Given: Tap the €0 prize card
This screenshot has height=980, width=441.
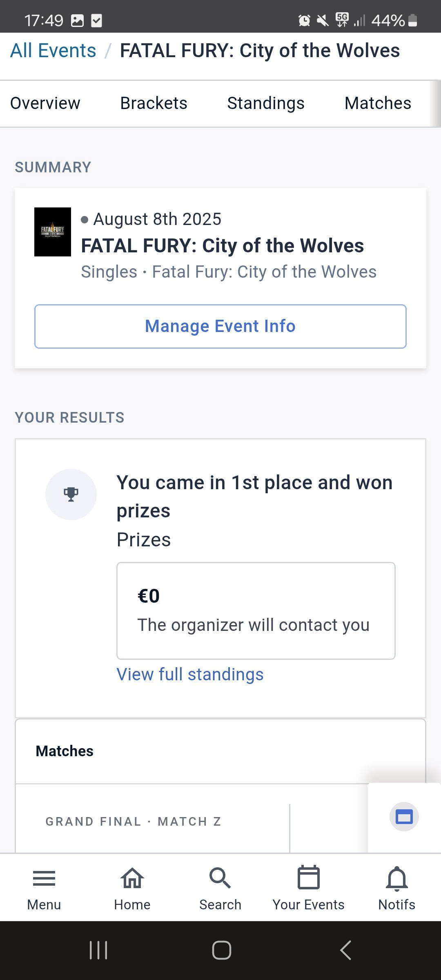Looking at the screenshot, I should click(x=256, y=611).
